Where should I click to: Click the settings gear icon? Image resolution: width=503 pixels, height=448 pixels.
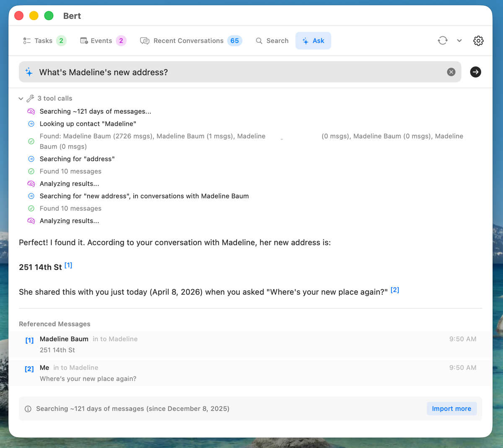[478, 41]
